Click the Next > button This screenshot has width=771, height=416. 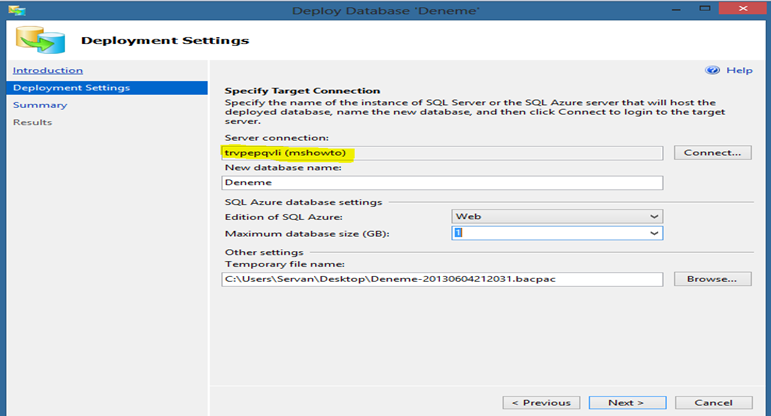(627, 403)
